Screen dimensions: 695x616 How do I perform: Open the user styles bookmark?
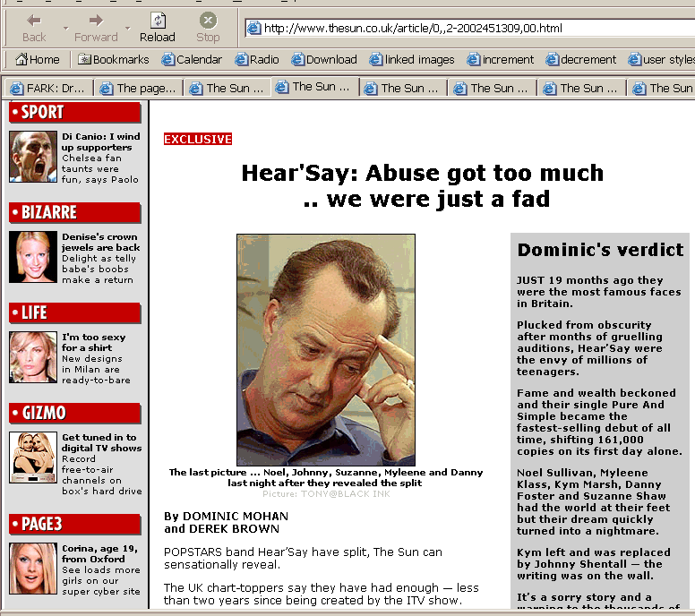click(661, 59)
